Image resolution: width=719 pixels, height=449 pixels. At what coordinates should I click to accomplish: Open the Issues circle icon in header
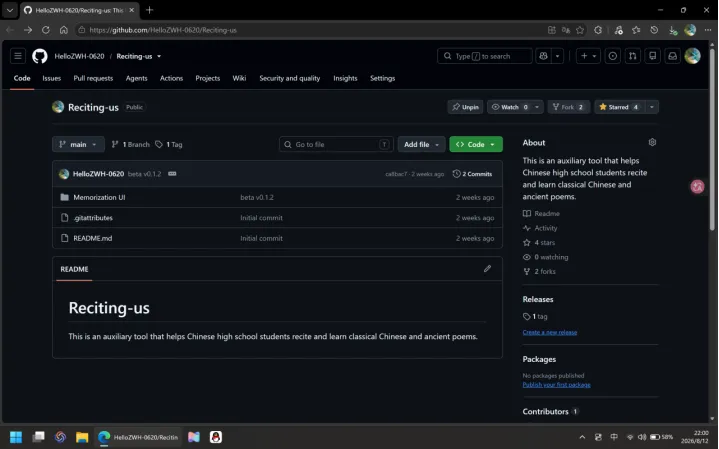(x=613, y=56)
